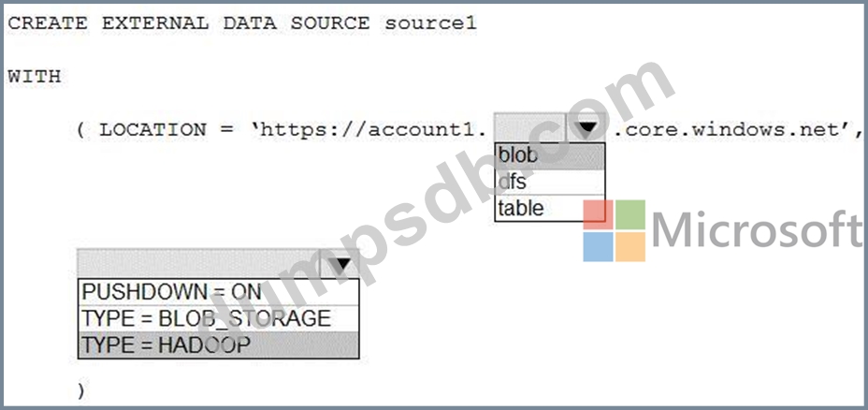Select PUSHDOWN = ON option
Viewport: 868px width, 410px height.
pyautogui.click(x=218, y=291)
